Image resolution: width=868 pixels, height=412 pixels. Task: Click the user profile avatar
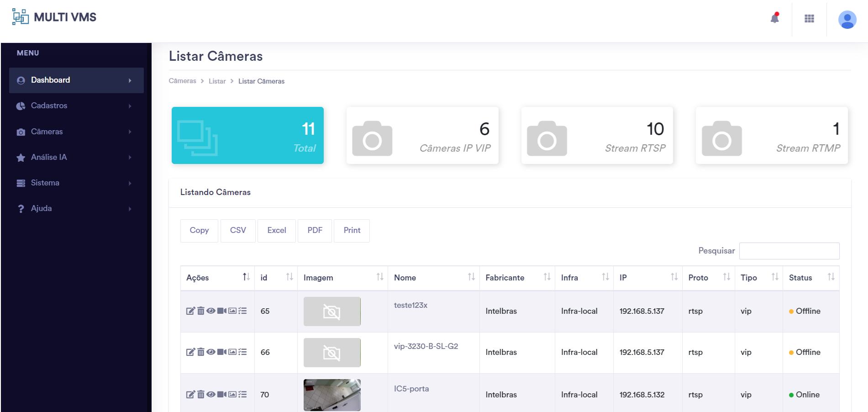(x=847, y=20)
